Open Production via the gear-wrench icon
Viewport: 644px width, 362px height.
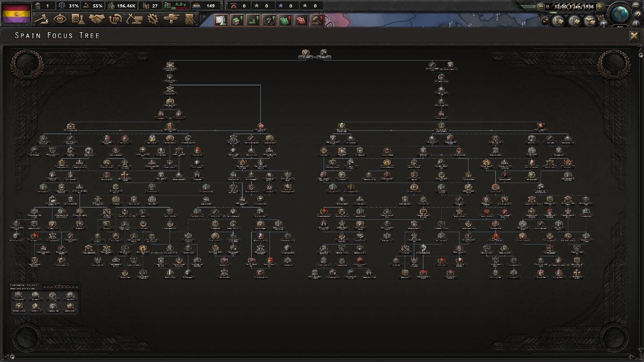[152, 20]
